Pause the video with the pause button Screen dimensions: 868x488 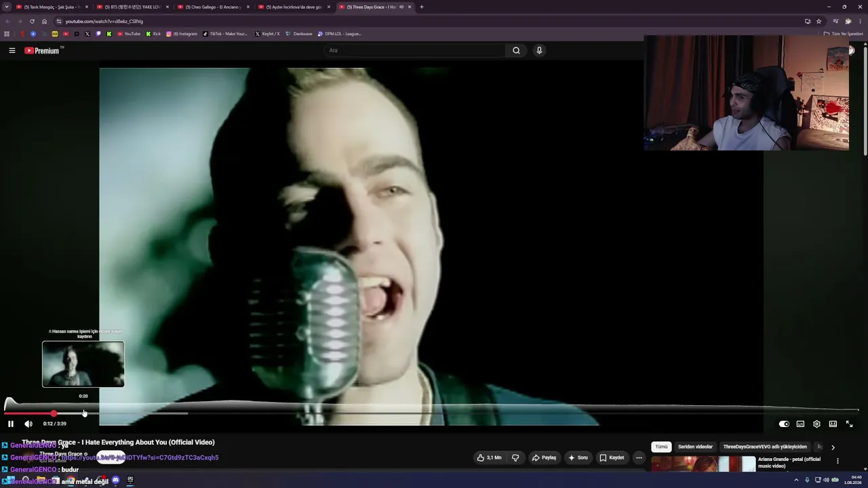11,424
